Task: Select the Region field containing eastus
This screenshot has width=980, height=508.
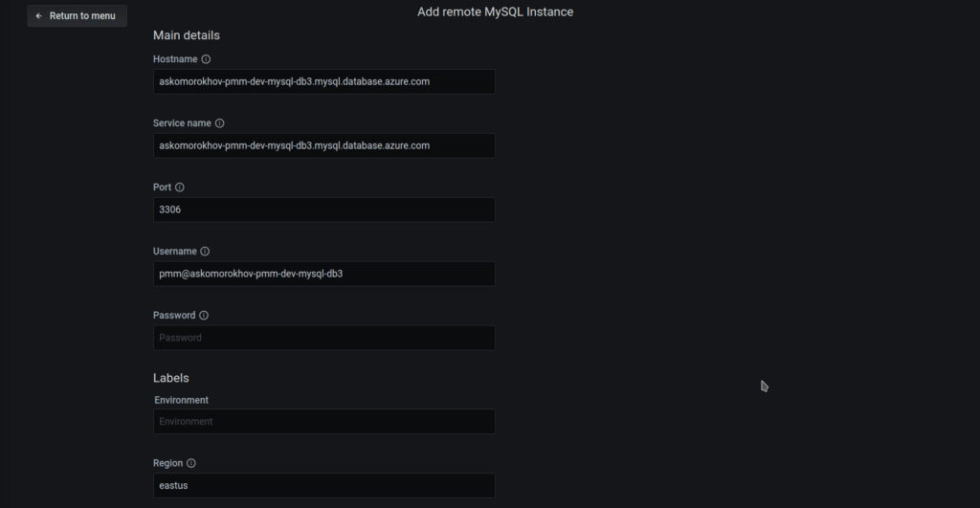Action: (323, 486)
